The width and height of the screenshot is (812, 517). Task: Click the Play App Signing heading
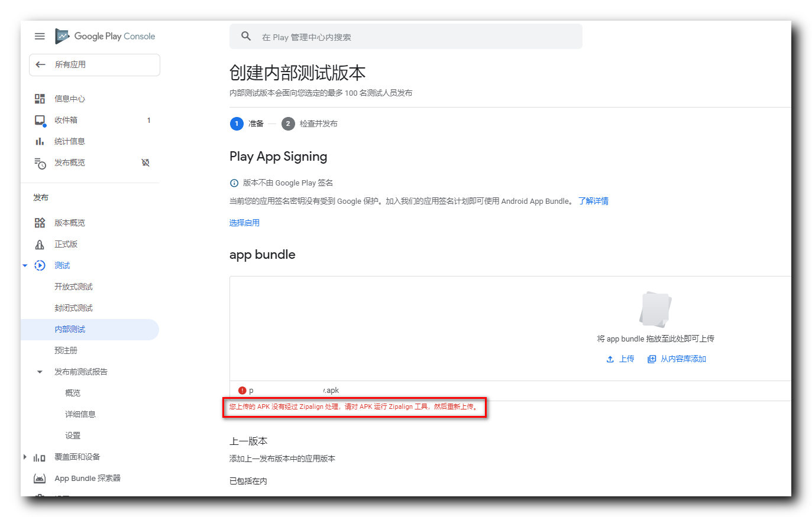278,157
